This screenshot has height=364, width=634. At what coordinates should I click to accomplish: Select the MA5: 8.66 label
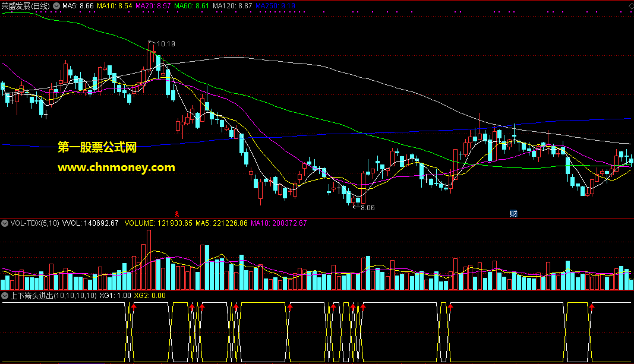click(x=78, y=6)
